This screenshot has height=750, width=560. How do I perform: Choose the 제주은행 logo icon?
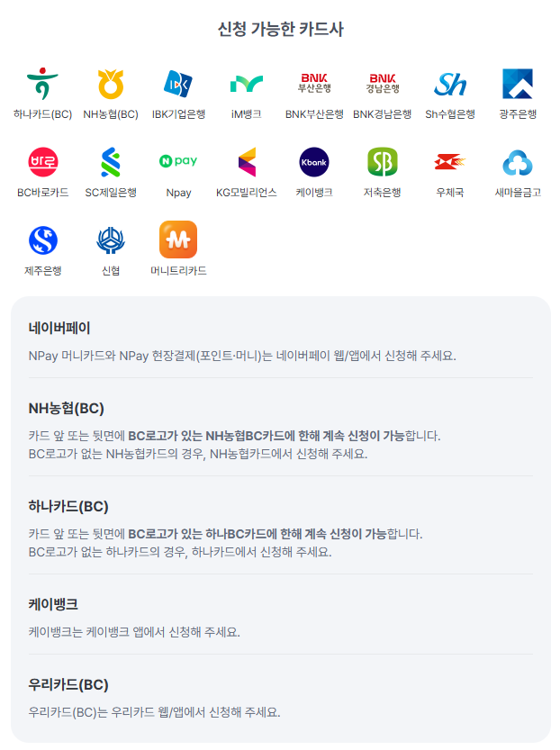click(x=43, y=240)
